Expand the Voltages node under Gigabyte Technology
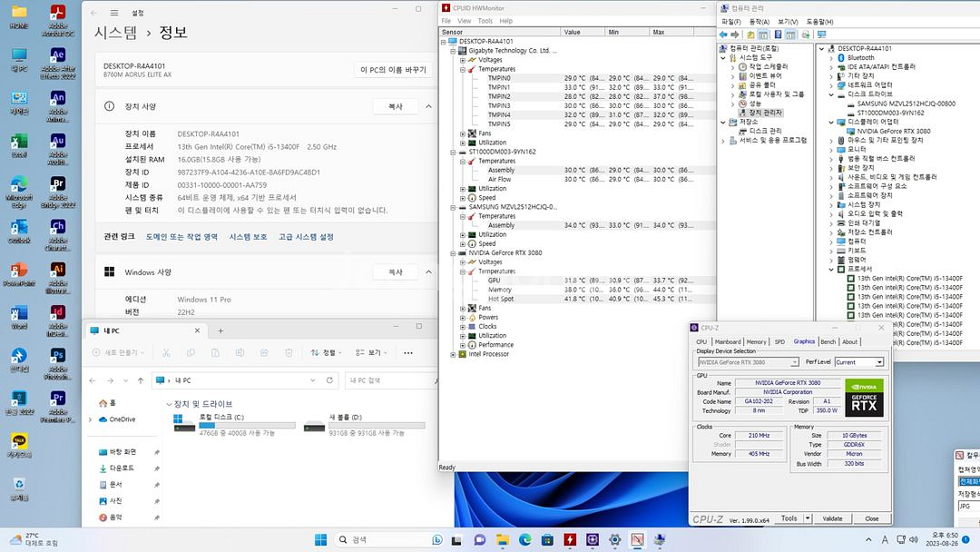Screen dimensions: 980x552 (x=463, y=60)
